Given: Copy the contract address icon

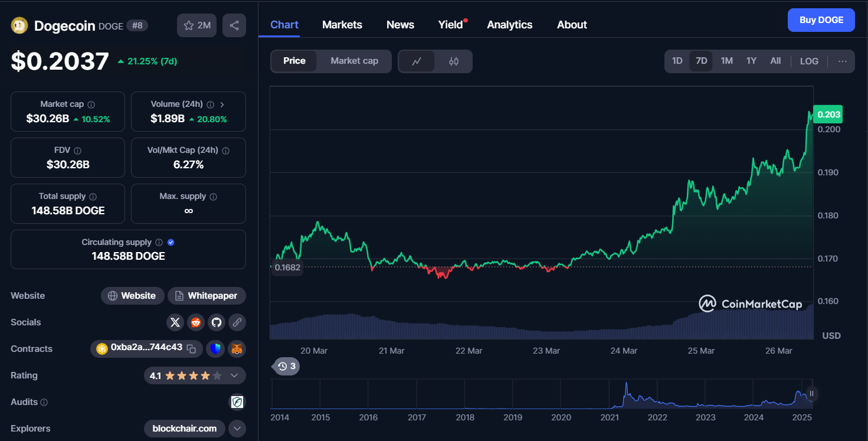Looking at the screenshot, I should click(191, 349).
